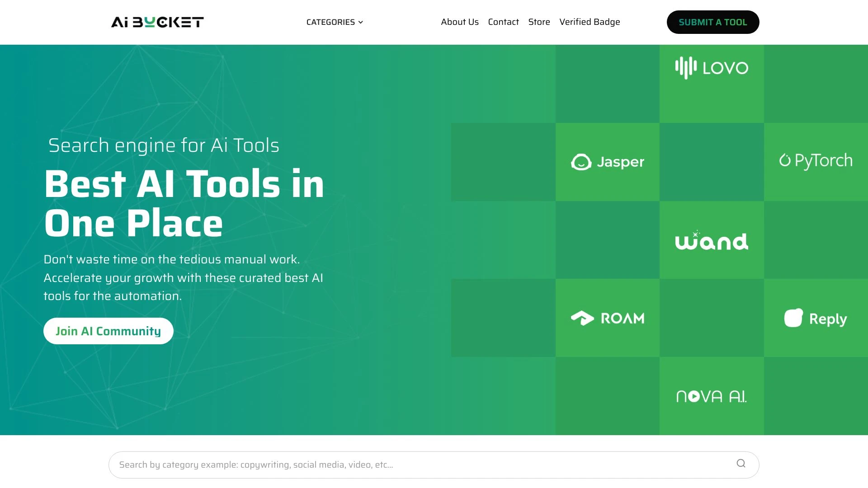Image resolution: width=868 pixels, height=488 pixels.
Task: Click the Verified Badge link
Action: pos(590,22)
